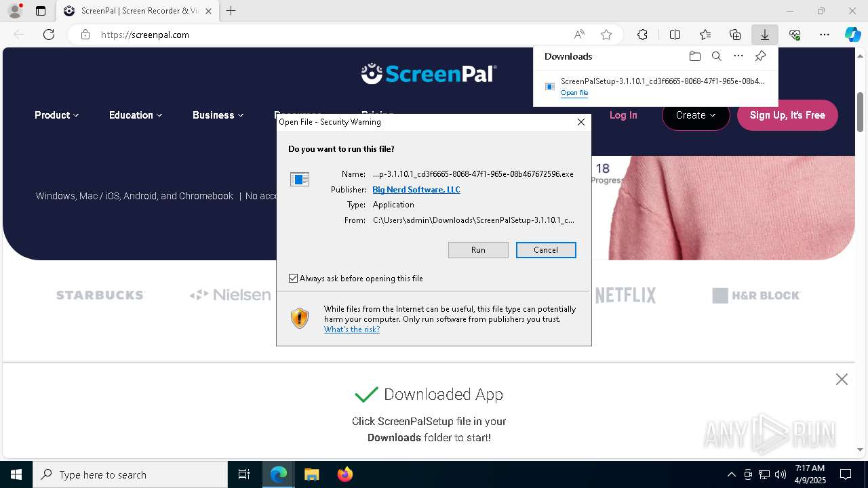Launch Firefox from taskbar
868x488 pixels.
[x=344, y=474]
